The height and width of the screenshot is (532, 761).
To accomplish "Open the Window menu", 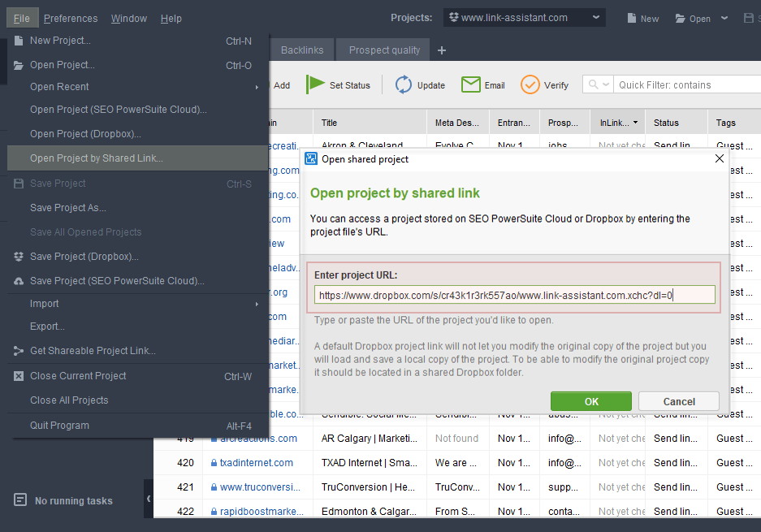I will (x=129, y=19).
